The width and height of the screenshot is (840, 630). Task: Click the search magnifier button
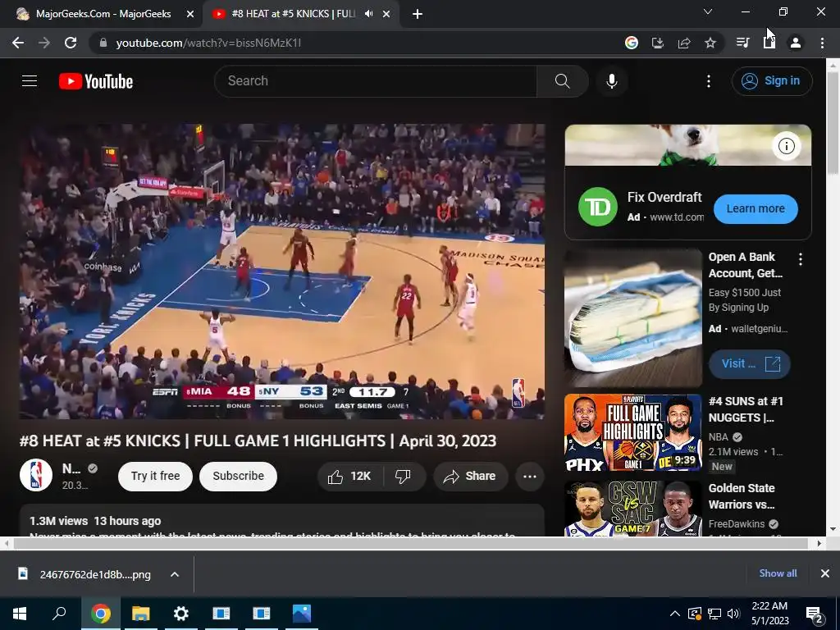(x=562, y=81)
